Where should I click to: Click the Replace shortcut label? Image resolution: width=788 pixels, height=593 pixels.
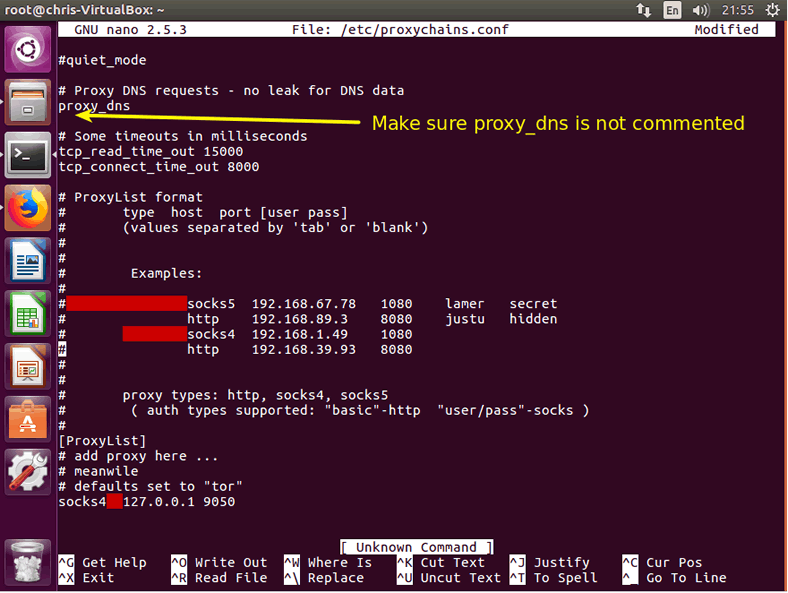point(336,578)
